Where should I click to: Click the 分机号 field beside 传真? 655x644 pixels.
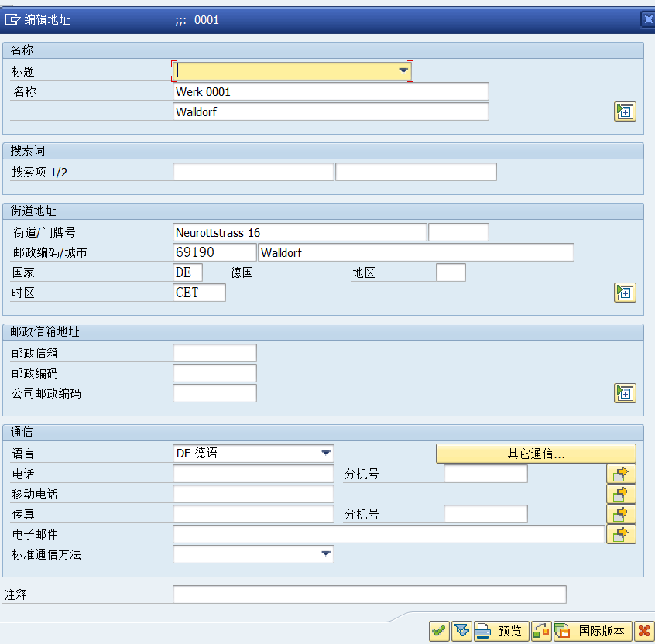coord(485,514)
